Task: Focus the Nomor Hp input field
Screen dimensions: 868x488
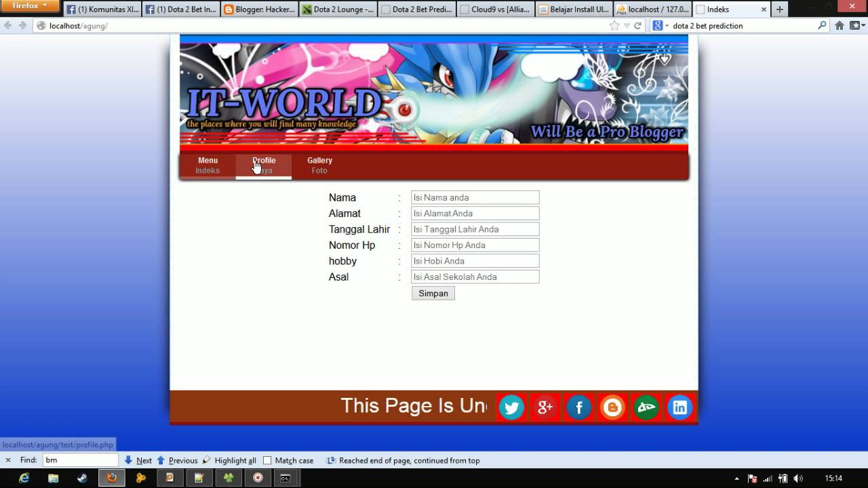Action: point(475,245)
